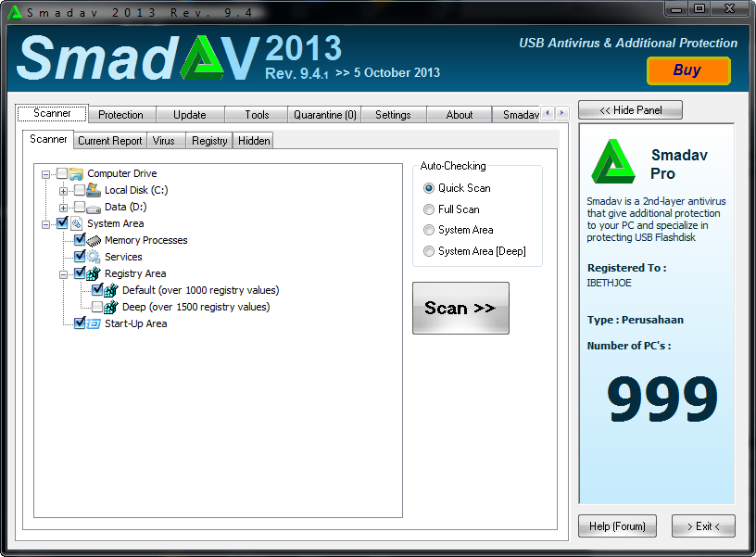Select the Full Scan radio option
The image size is (756, 557).
[429, 209]
